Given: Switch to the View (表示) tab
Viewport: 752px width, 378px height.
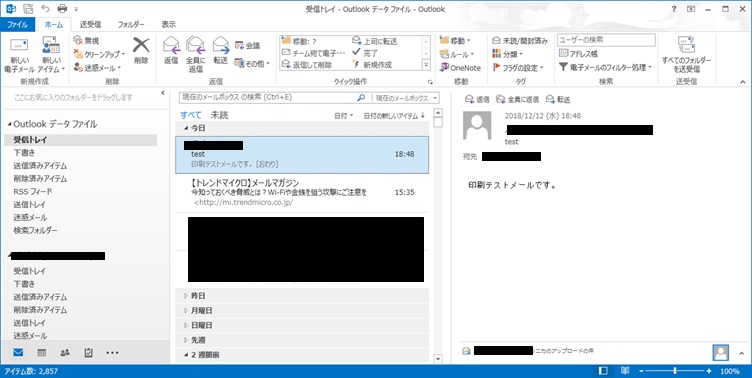Looking at the screenshot, I should (x=168, y=24).
